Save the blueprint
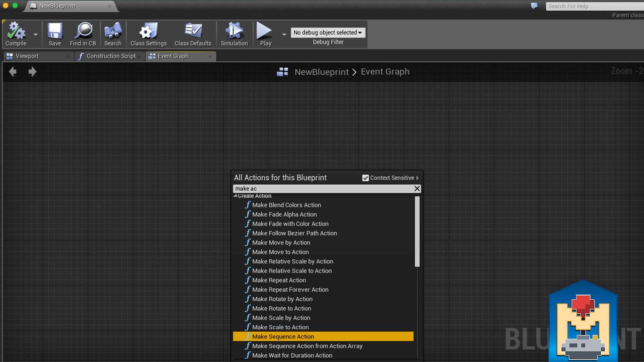Image resolution: width=644 pixels, height=362 pixels. click(x=55, y=34)
